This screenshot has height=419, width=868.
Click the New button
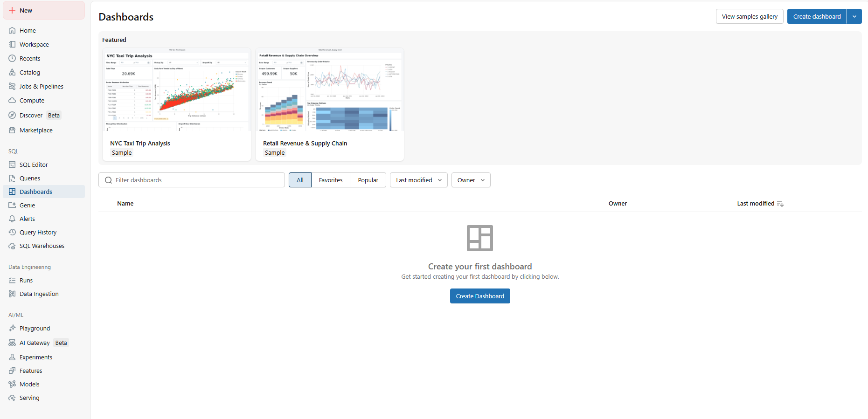coord(44,10)
